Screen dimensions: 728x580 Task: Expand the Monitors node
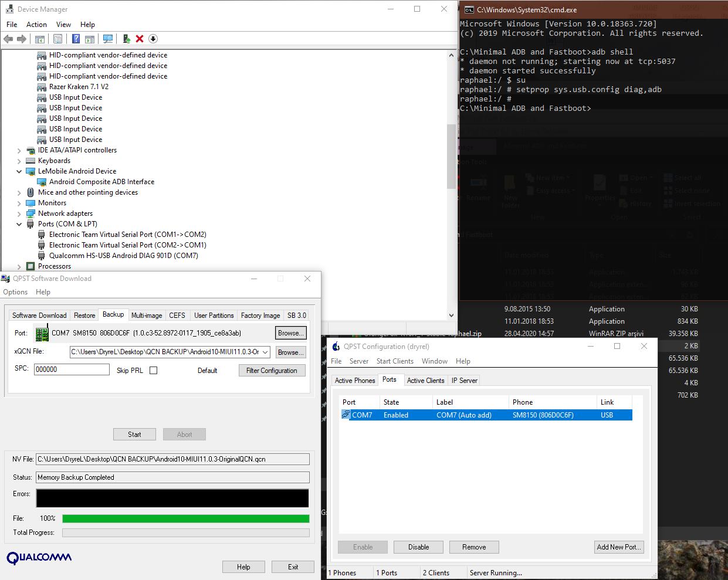click(19, 203)
